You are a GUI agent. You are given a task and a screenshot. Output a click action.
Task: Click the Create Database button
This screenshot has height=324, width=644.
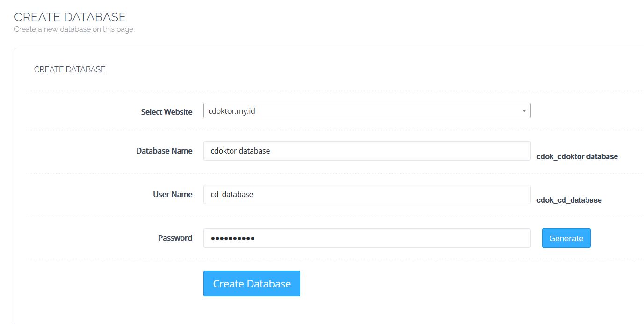pos(252,283)
